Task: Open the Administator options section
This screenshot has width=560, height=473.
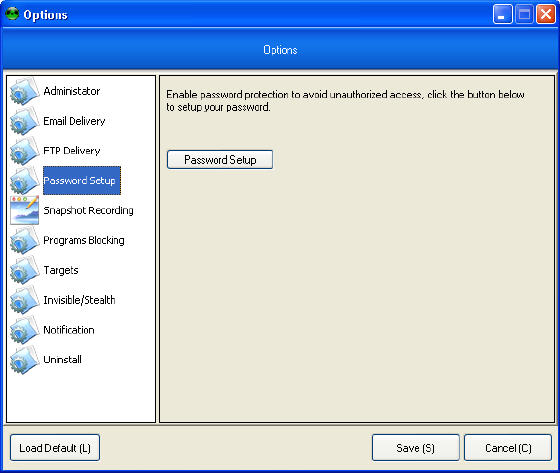Action: click(x=72, y=91)
